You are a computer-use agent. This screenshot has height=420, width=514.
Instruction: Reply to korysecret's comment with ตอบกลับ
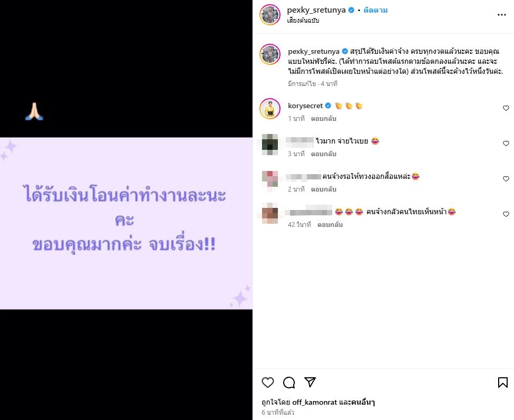pyautogui.click(x=323, y=119)
